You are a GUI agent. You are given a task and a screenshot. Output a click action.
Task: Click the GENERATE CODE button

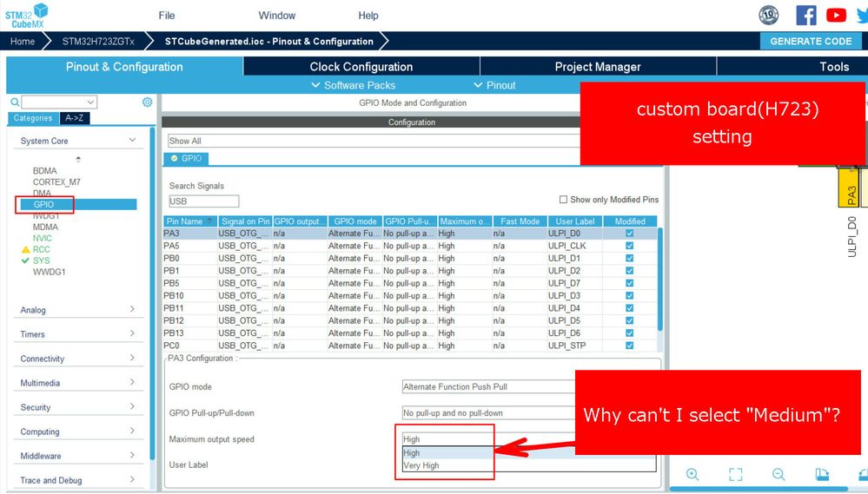[811, 41]
